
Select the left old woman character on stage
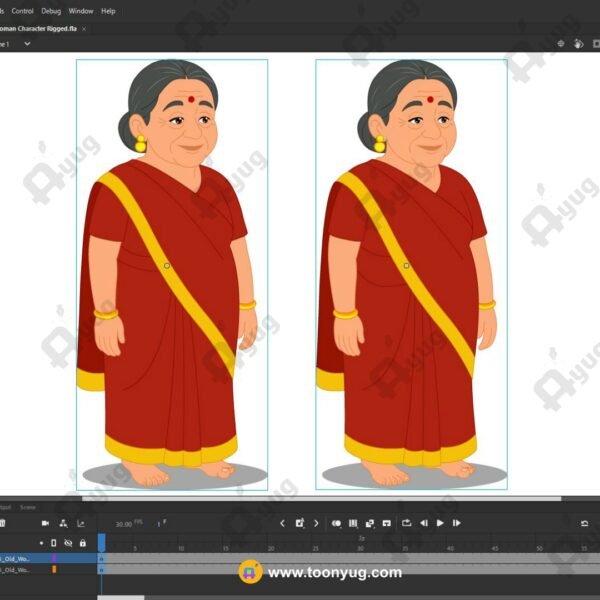(x=172, y=274)
